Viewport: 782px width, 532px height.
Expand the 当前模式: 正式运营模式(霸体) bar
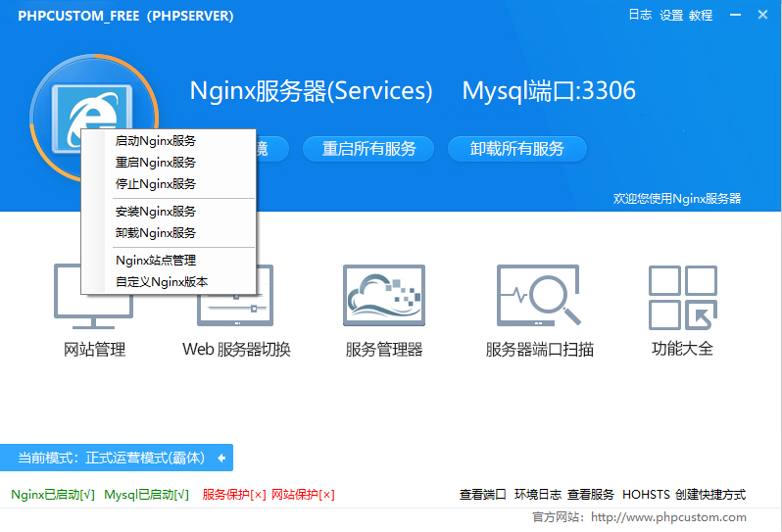[x=117, y=458]
